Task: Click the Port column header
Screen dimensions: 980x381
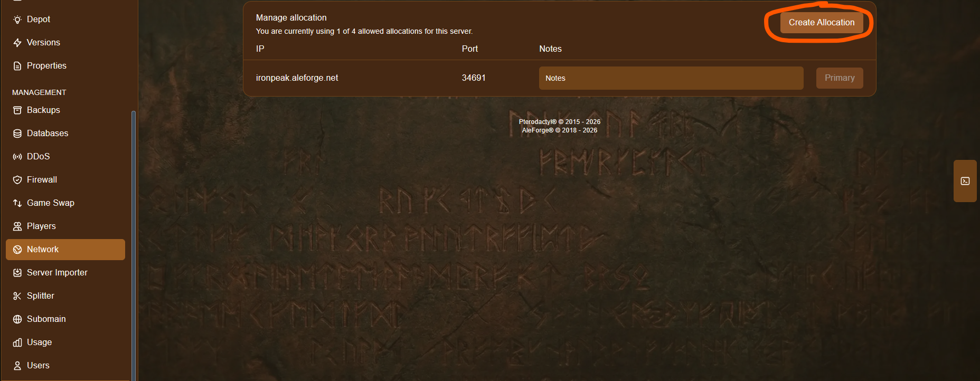Action: pyautogui.click(x=470, y=49)
